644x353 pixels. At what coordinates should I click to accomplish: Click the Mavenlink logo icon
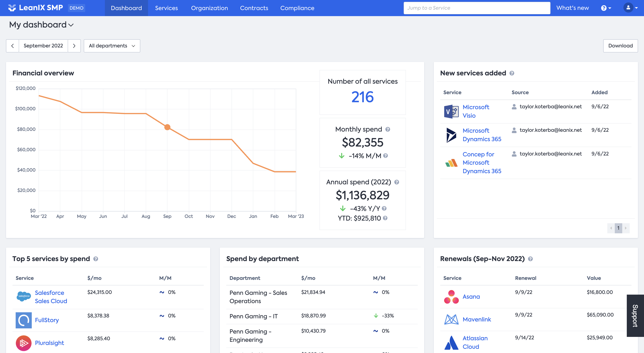451,319
